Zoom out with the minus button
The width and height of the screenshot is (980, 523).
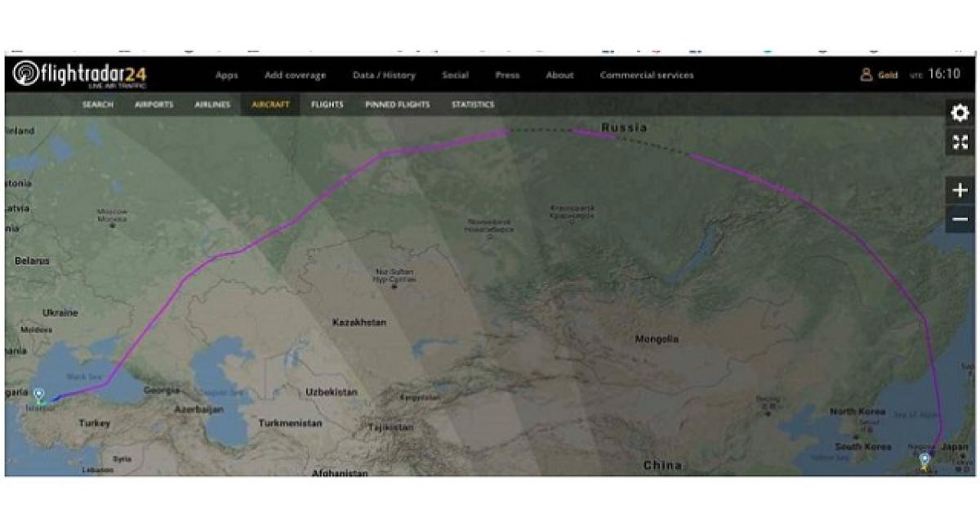[x=960, y=219]
